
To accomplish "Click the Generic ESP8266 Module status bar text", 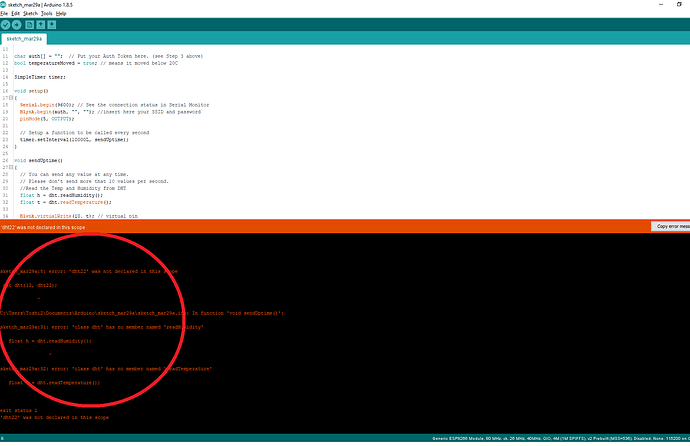I will point(561,439).
